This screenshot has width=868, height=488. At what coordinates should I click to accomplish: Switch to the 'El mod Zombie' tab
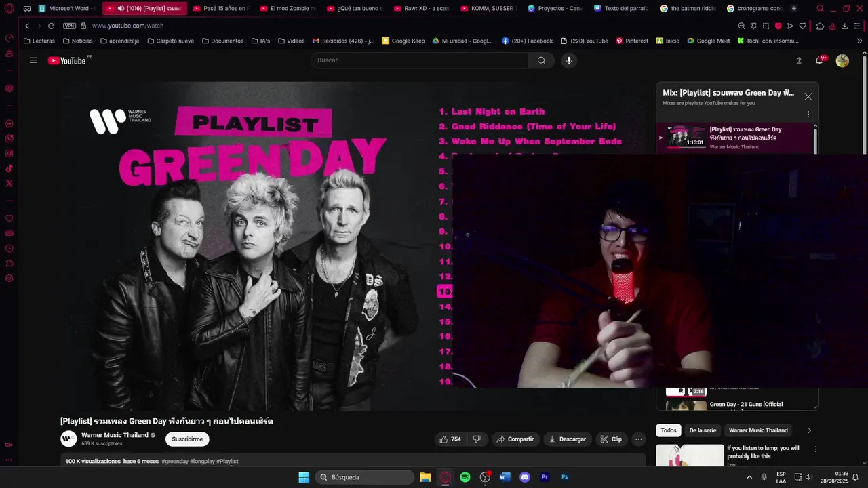(287, 8)
